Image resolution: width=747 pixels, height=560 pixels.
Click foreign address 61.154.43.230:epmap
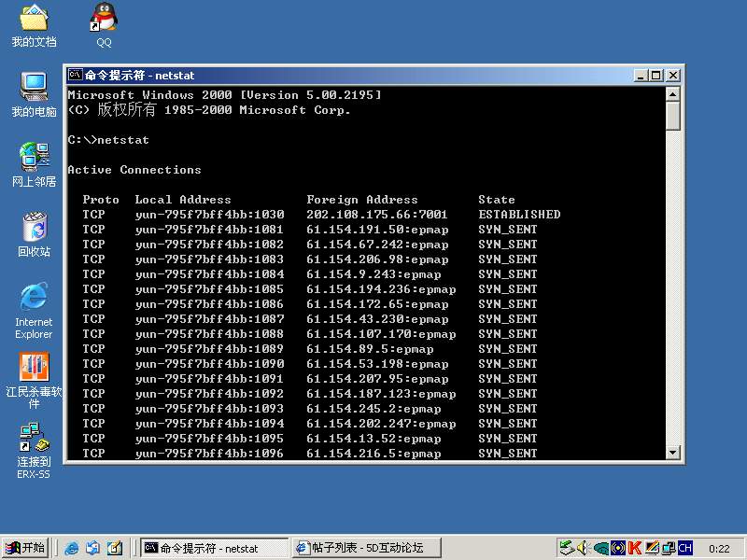click(x=377, y=319)
